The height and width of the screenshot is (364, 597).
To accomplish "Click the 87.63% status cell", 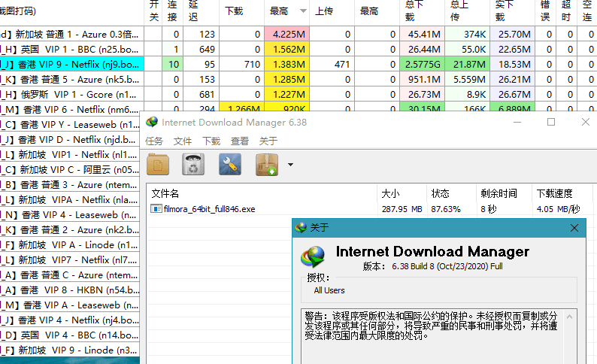I will point(446,209).
